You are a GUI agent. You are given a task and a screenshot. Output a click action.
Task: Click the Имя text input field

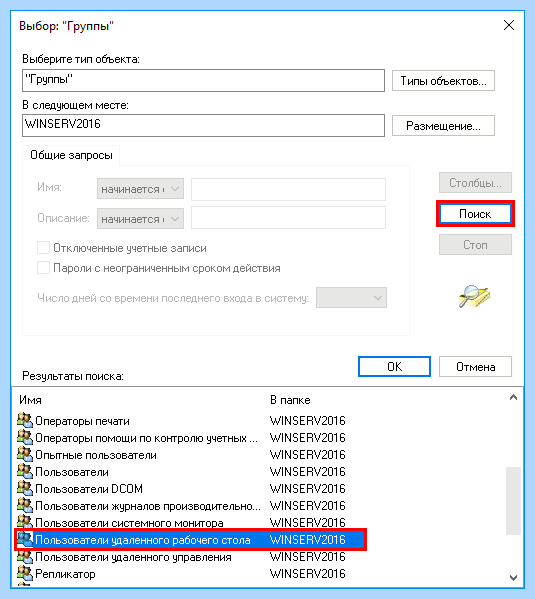288,189
